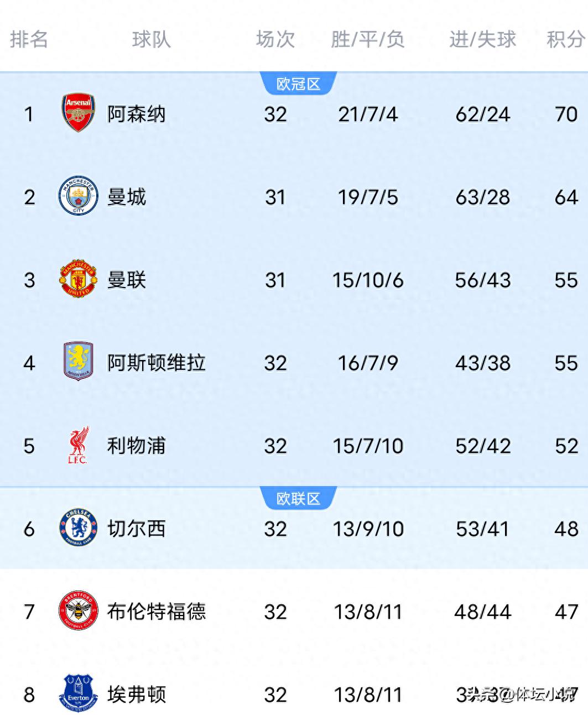The height and width of the screenshot is (715, 588).
Task: Open the 阿森纳 team name link
Action: 137,114
